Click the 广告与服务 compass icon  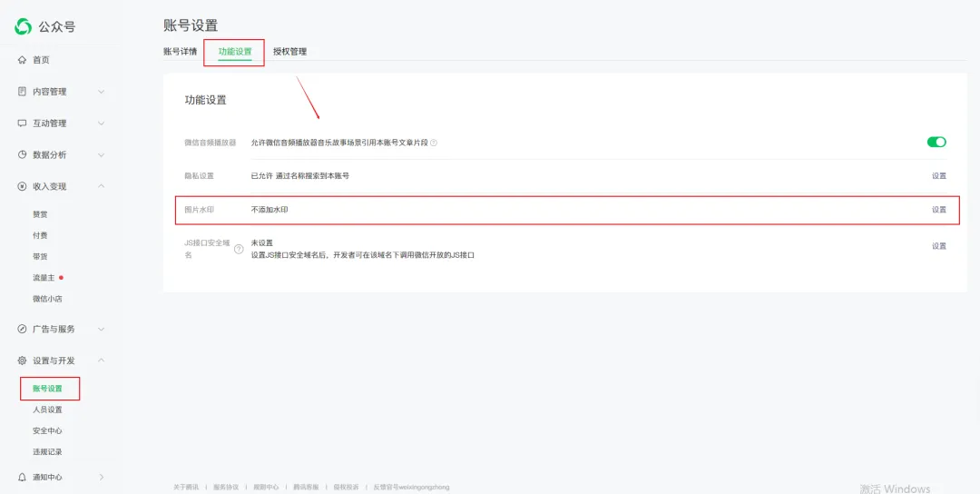(x=22, y=329)
